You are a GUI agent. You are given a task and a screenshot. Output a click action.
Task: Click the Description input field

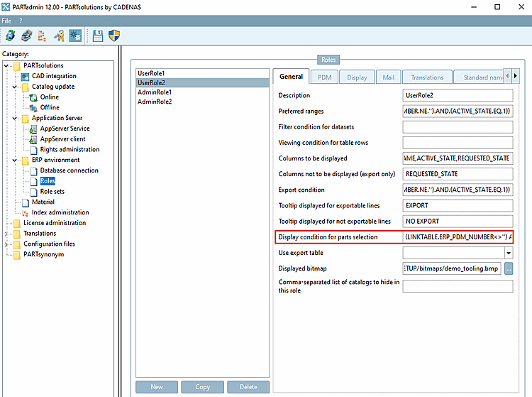click(x=458, y=95)
